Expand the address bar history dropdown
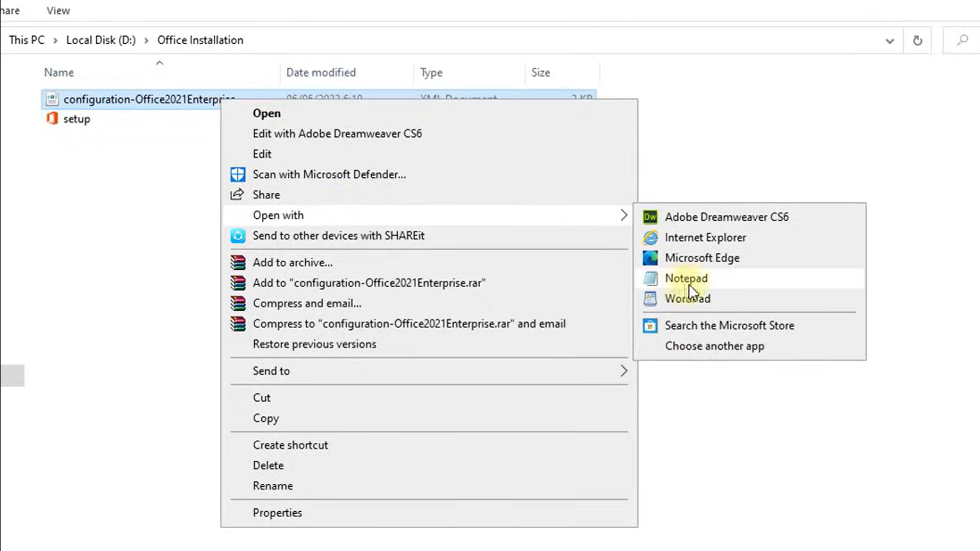The height and width of the screenshot is (551, 980). (x=890, y=41)
